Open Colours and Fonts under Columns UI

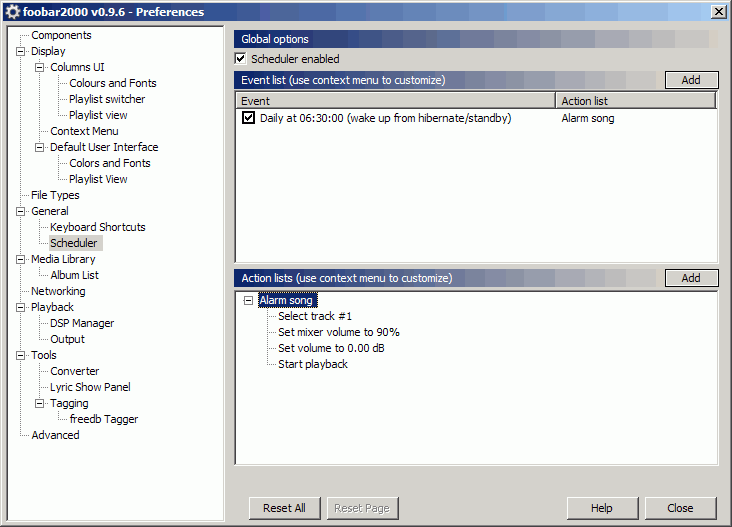coord(113,83)
